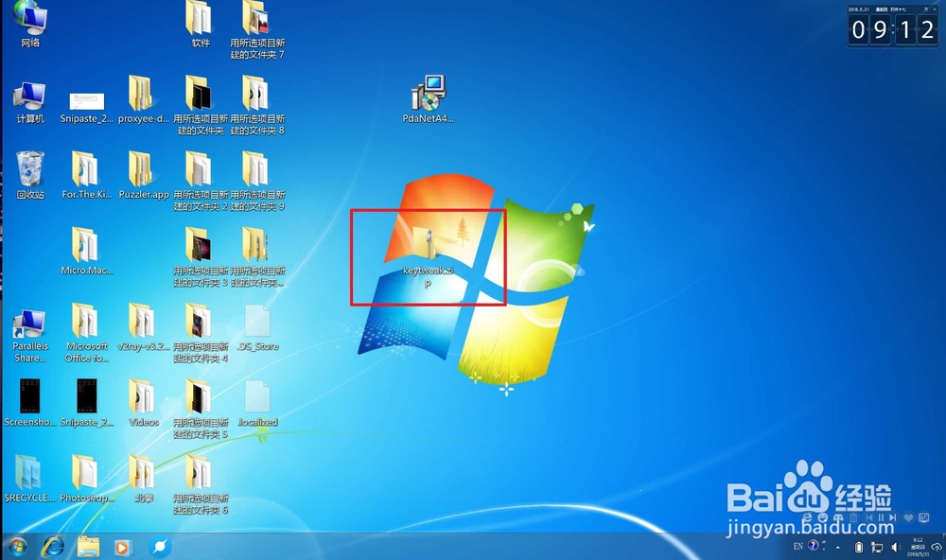Select the 软件 folder
Screen dimensions: 946x560
click(201, 25)
